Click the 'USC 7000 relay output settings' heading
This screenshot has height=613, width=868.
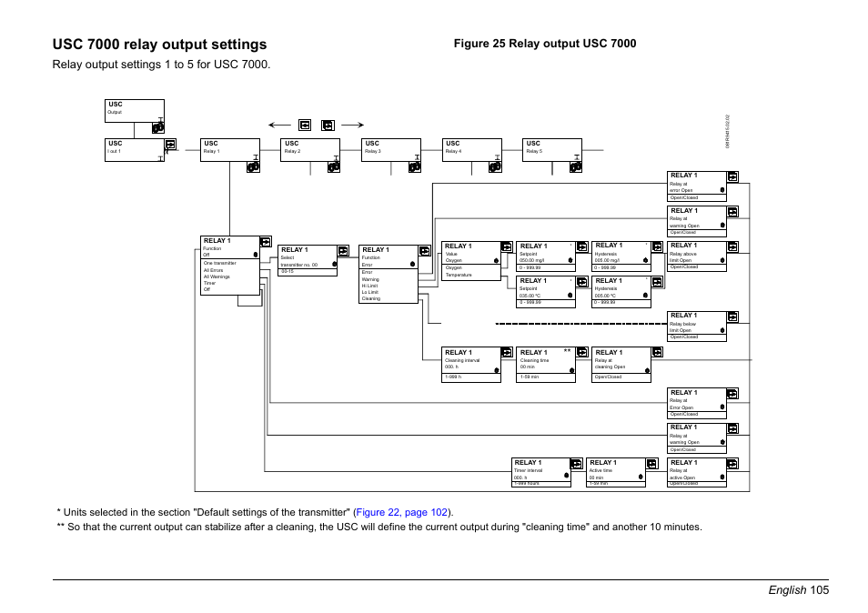(159, 45)
